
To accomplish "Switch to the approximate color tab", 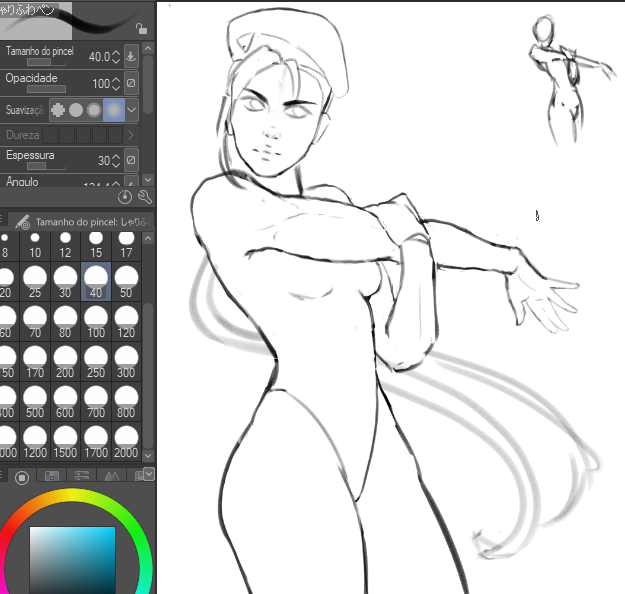I will pos(112,476).
